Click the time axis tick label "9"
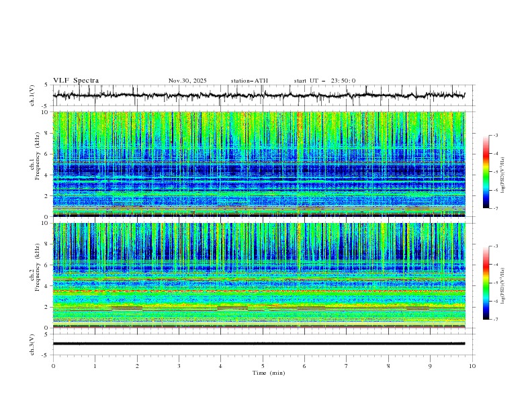Viewport: 532px width, 411px height. 430,366
